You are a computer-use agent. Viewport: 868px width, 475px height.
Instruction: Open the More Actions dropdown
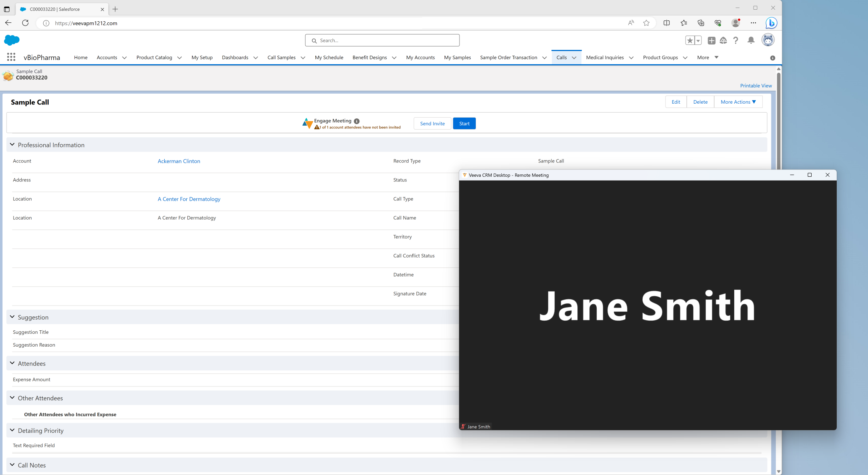tap(738, 102)
